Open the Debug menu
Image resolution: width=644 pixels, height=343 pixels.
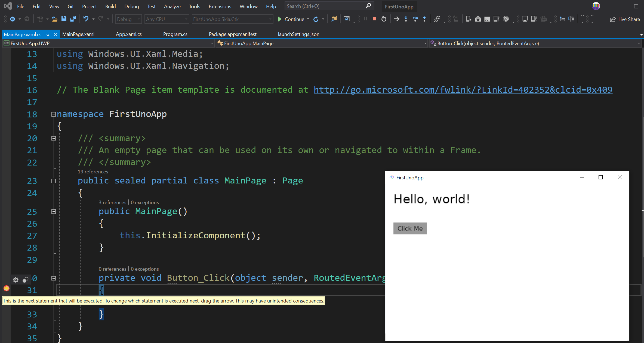click(x=131, y=6)
